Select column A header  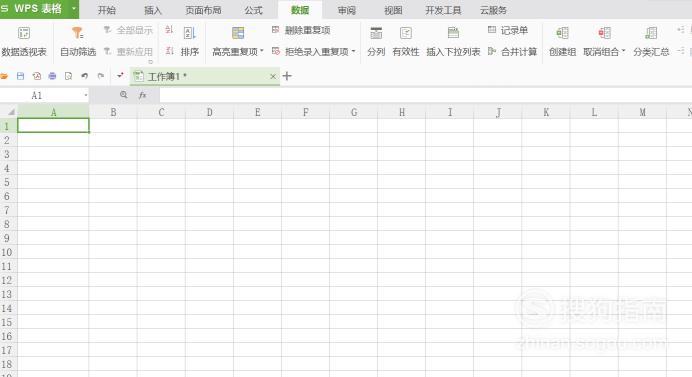pos(53,112)
